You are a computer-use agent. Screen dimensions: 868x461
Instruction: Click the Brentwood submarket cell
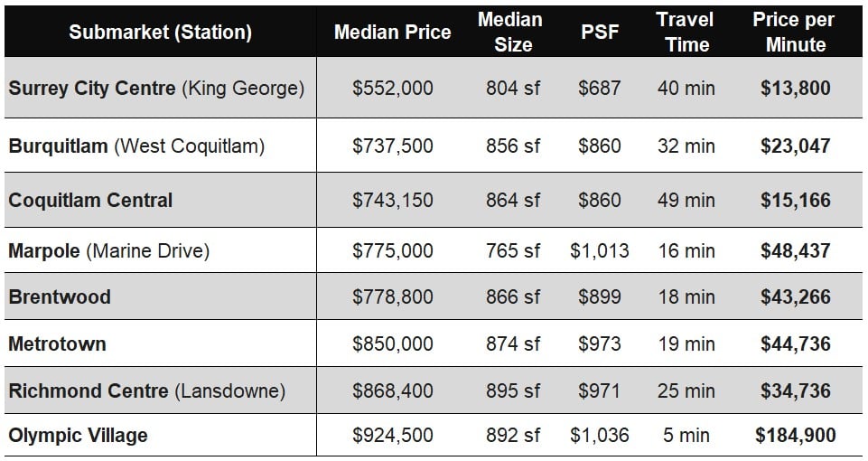click(x=60, y=297)
